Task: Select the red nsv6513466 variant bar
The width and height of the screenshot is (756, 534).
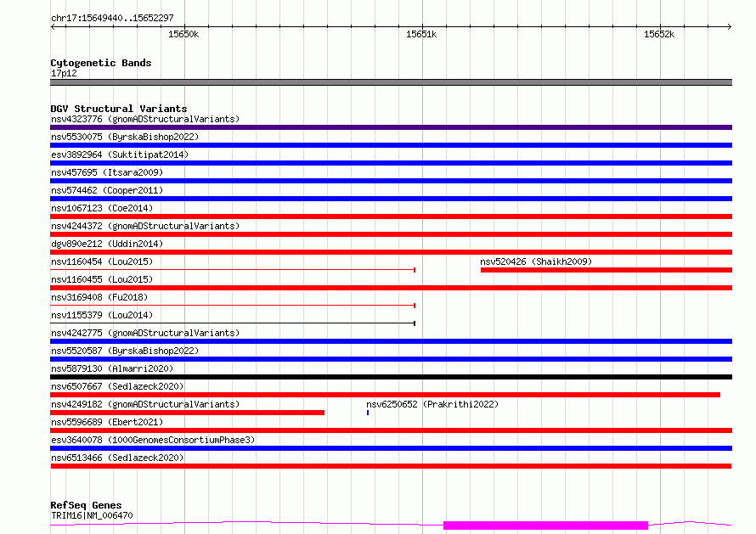Action: pyautogui.click(x=391, y=466)
